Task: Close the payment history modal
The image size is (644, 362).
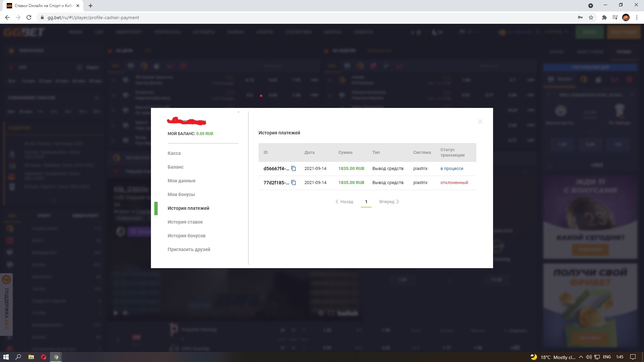Action: click(480, 121)
